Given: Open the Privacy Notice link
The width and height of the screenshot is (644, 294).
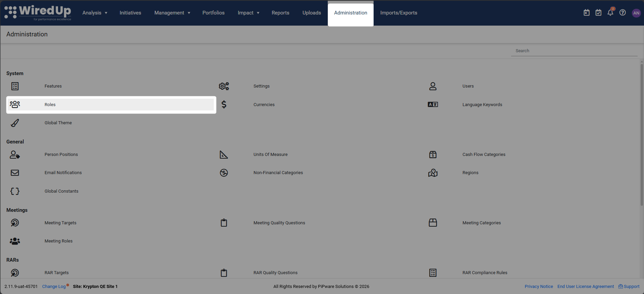Looking at the screenshot, I should (539, 287).
